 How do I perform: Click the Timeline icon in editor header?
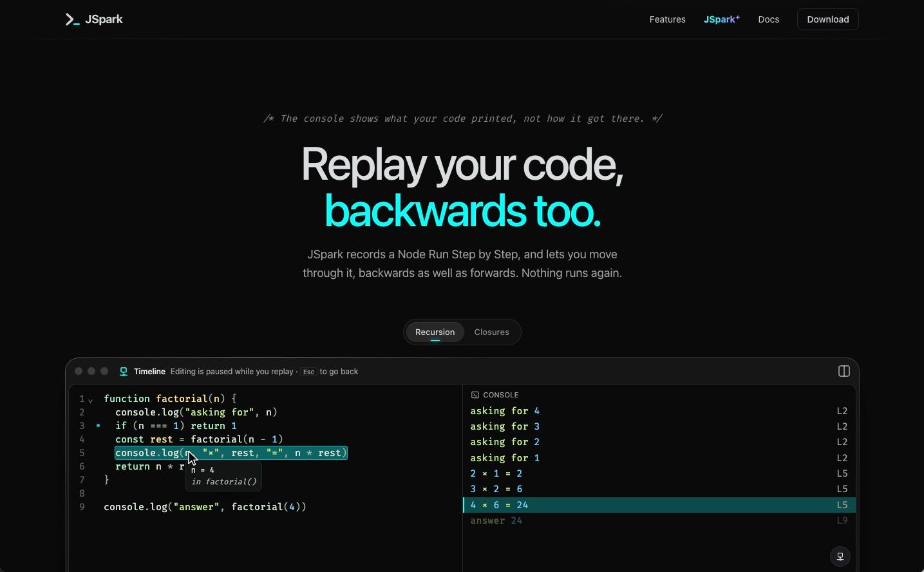[124, 372]
